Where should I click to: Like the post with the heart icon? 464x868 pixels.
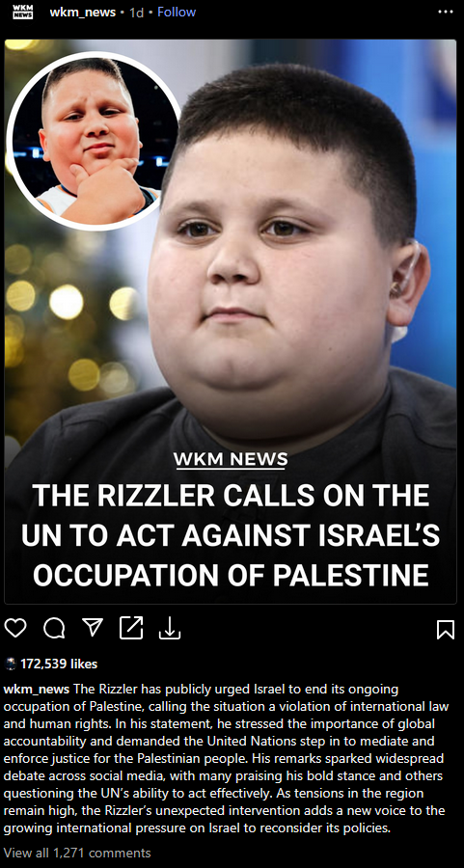tap(15, 628)
